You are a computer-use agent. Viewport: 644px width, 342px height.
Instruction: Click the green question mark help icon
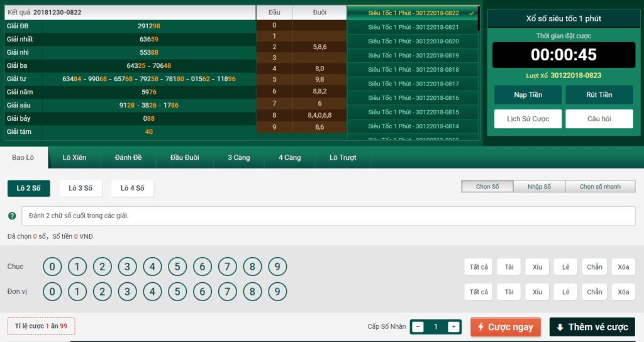click(x=12, y=216)
